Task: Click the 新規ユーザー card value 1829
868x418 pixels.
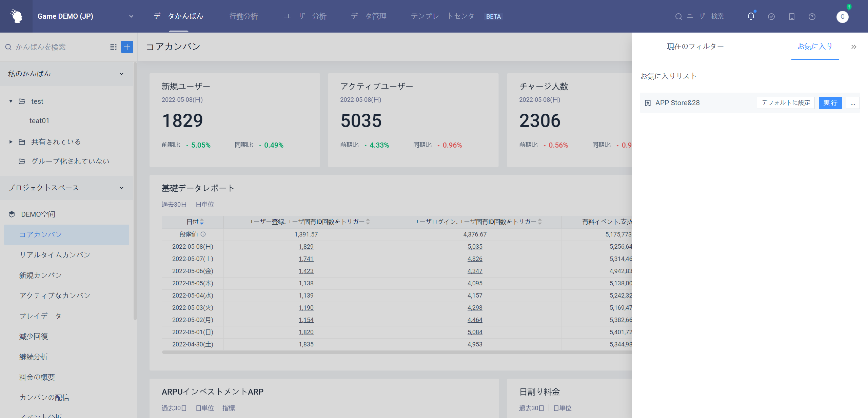Action: (182, 121)
